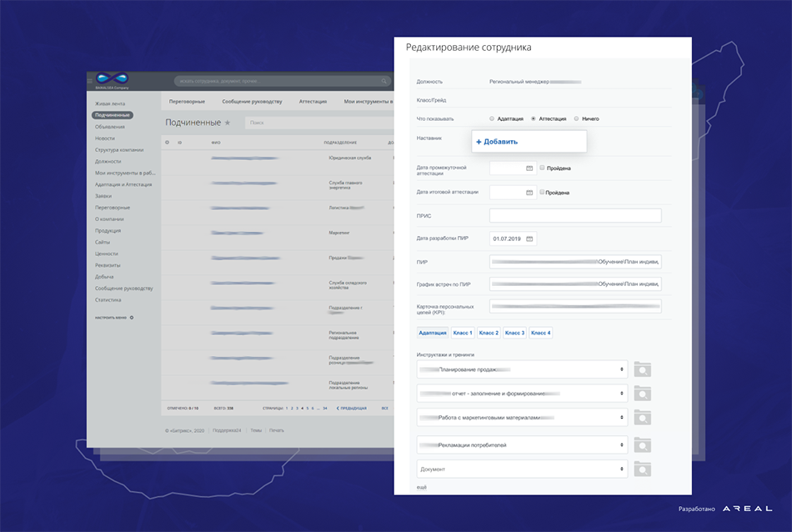792x532 pixels.
Task: Open the Документ dropdown
Action: pos(522,469)
